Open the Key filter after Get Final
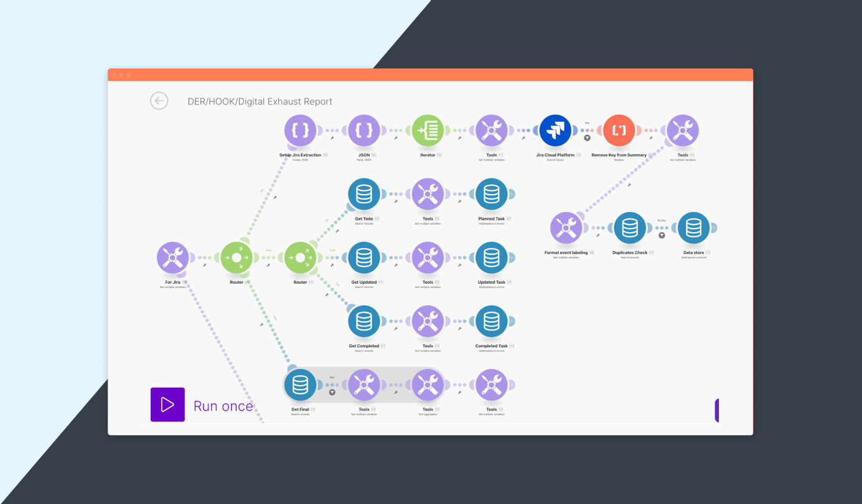 pyautogui.click(x=332, y=392)
